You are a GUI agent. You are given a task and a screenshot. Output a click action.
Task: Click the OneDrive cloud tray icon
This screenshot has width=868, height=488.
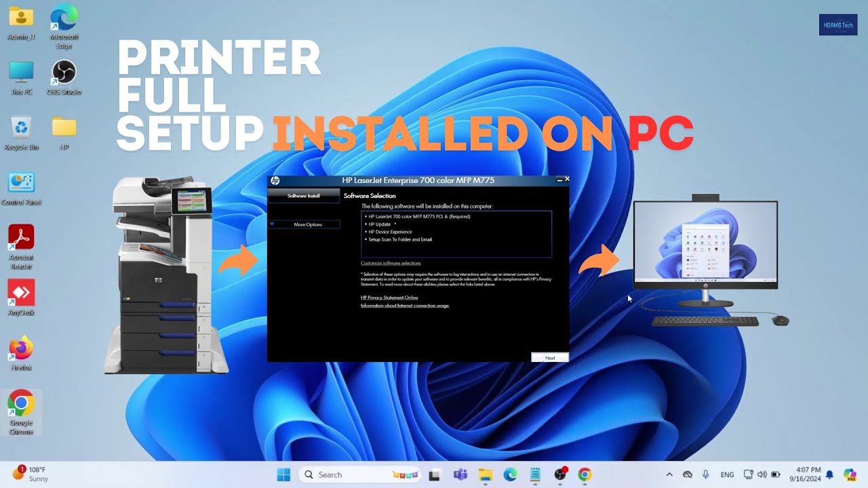pyautogui.click(x=688, y=474)
